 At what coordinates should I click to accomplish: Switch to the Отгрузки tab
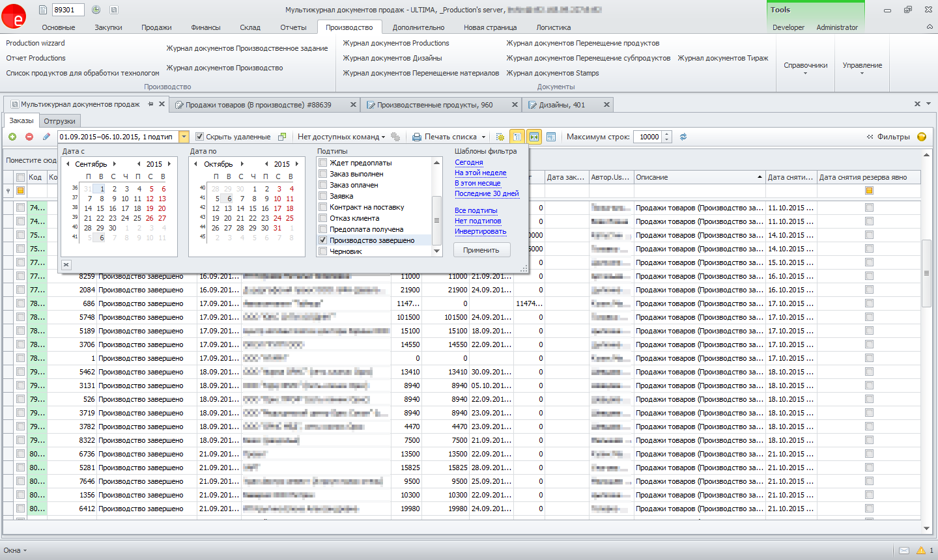59,121
